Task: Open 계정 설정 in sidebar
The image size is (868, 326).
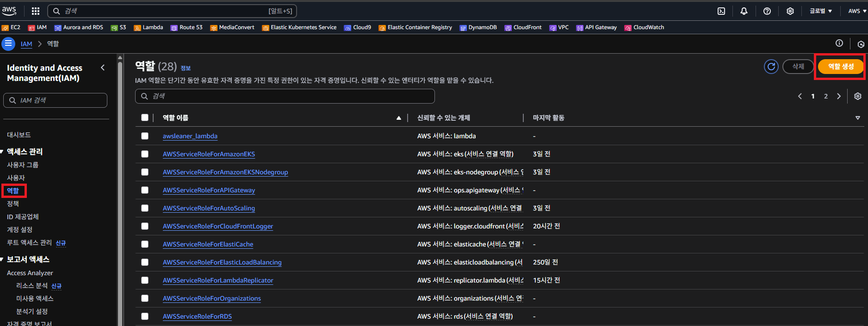Action: (x=20, y=230)
